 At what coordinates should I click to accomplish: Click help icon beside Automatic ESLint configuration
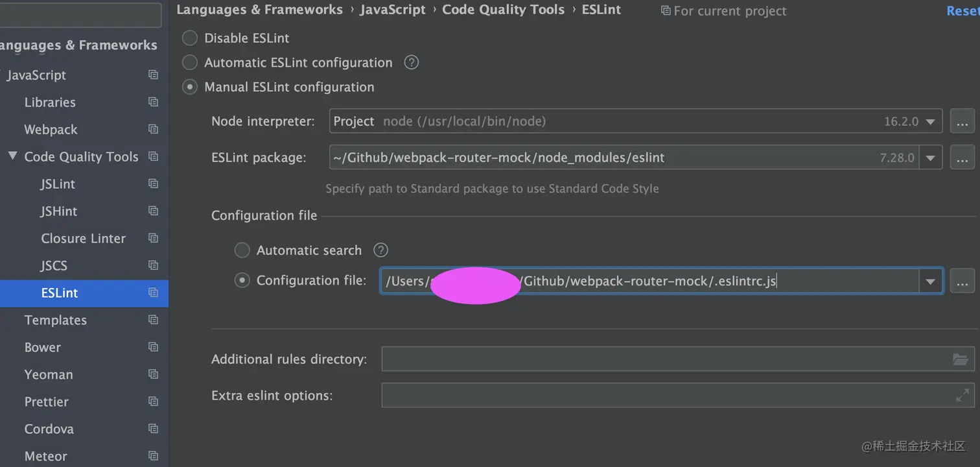coord(411,63)
